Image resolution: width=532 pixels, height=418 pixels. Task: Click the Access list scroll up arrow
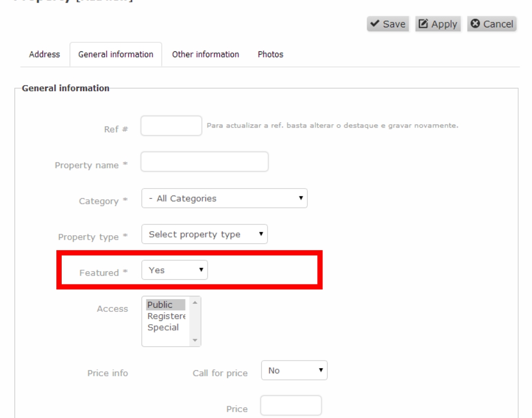coord(195,302)
